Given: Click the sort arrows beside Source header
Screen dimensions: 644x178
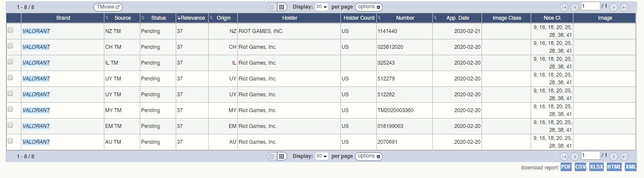Looking at the screenshot, I should (x=107, y=18).
